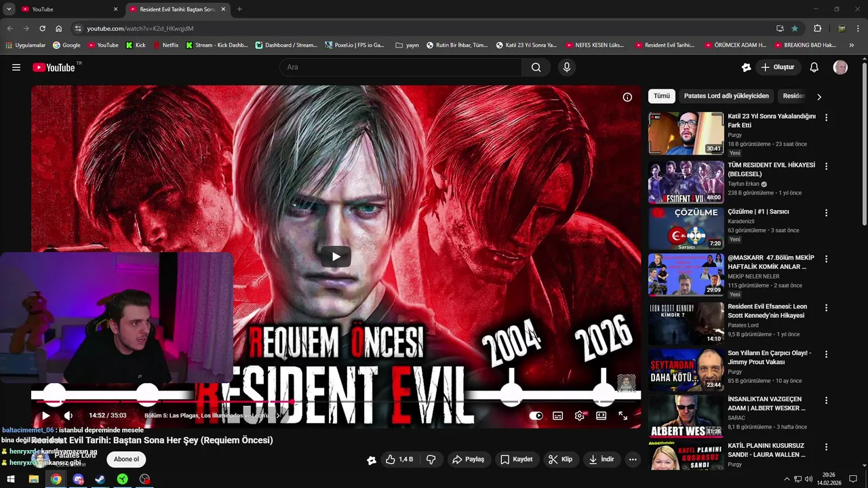Like the video (1,4 B)
Image resolution: width=868 pixels, height=488 pixels.
pyautogui.click(x=399, y=459)
